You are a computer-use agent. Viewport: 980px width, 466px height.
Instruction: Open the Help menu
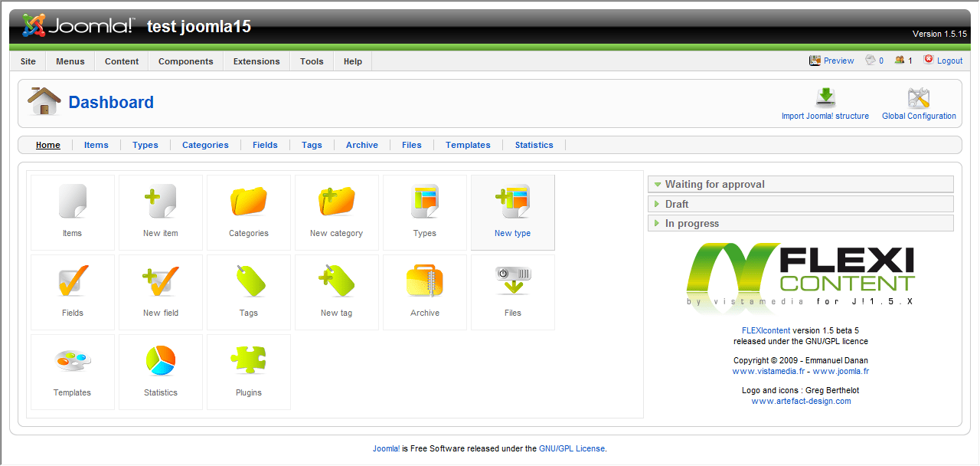[x=353, y=61]
